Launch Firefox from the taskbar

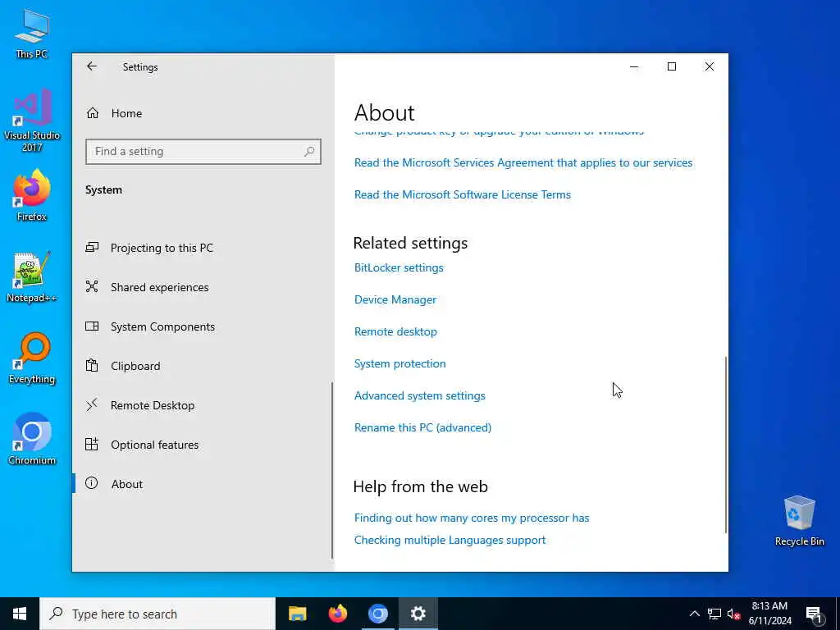[x=337, y=614]
